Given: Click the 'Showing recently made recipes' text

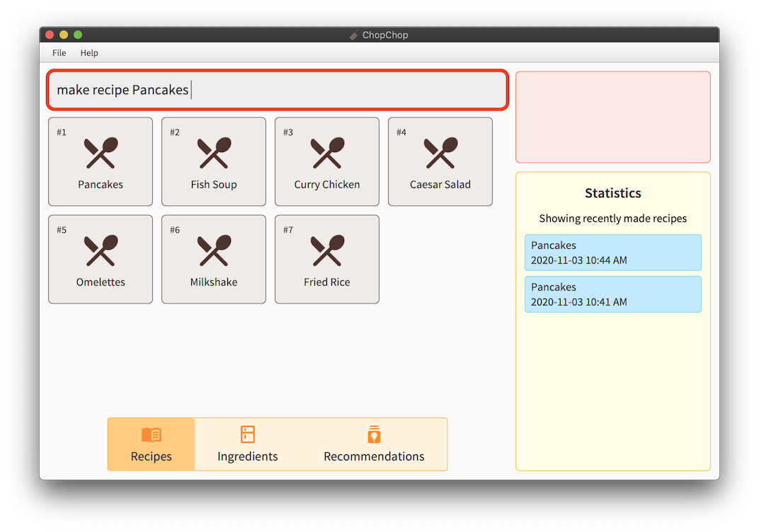Looking at the screenshot, I should [613, 219].
